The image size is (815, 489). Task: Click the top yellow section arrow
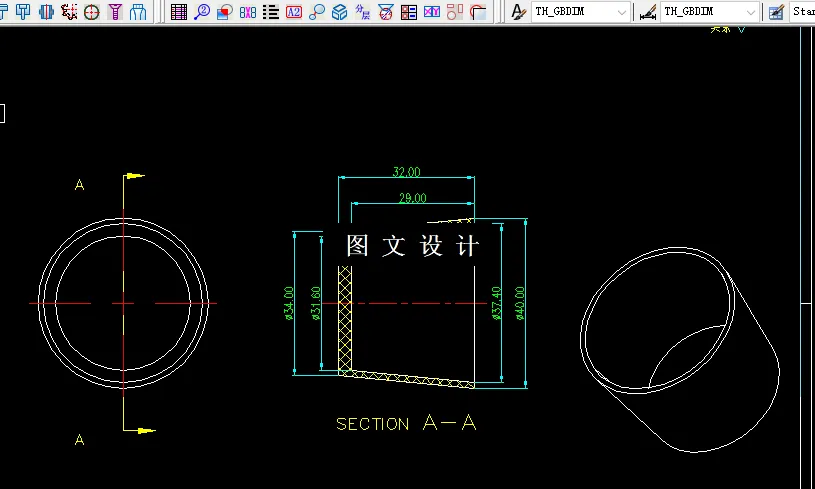click(x=135, y=176)
